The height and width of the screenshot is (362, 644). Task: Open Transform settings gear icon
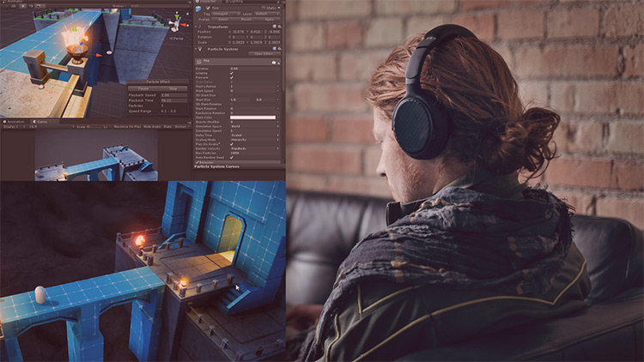pos(279,27)
